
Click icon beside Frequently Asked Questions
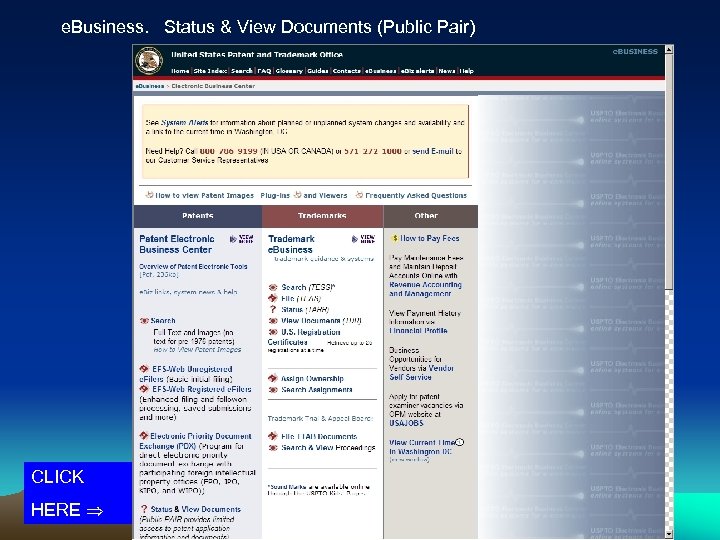359,195
